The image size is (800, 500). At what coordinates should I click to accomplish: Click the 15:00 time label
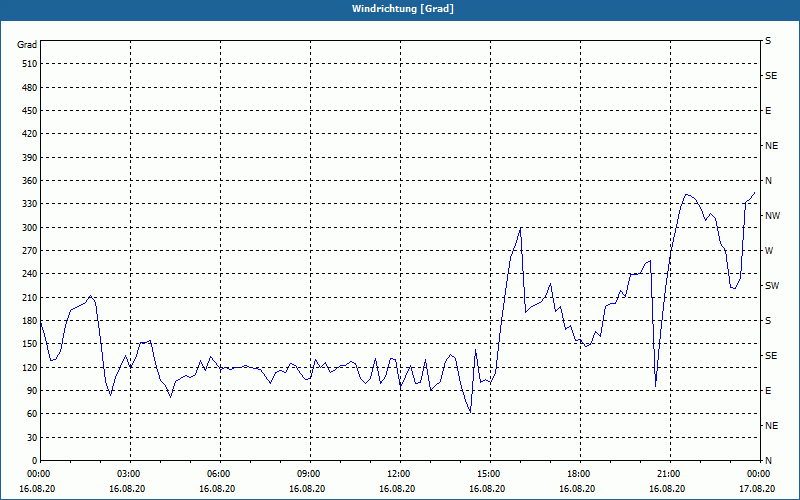tap(487, 473)
